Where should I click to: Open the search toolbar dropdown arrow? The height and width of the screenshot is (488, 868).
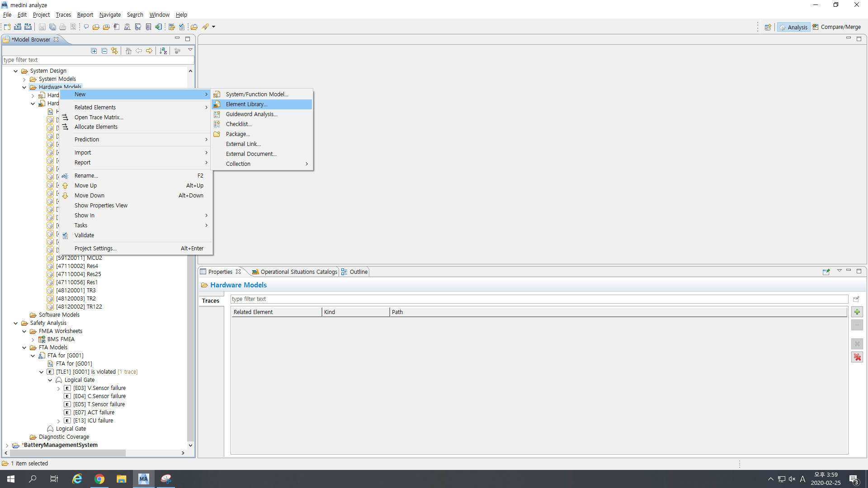[214, 27]
